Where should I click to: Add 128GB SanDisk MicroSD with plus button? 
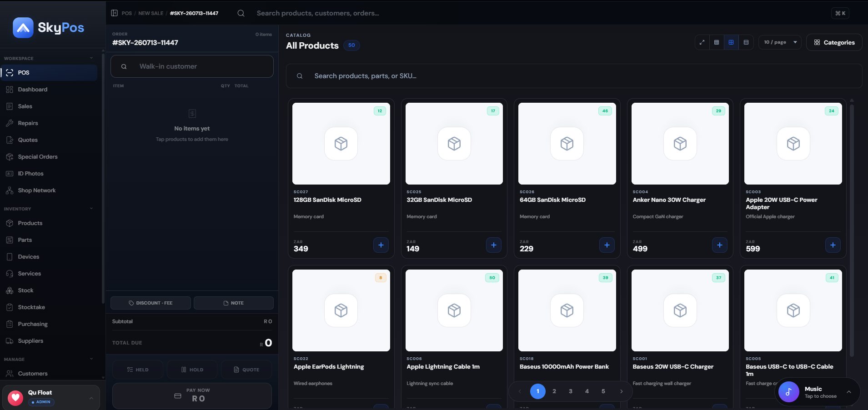click(x=381, y=245)
